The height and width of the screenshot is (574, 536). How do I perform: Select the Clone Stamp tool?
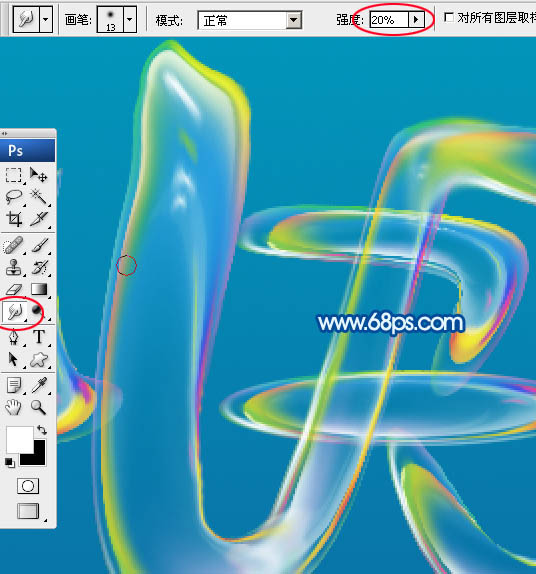[x=14, y=267]
